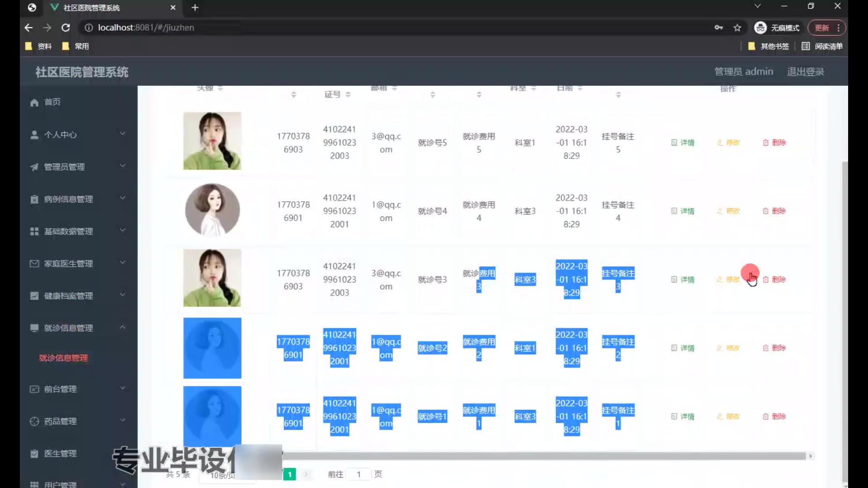Click the 删除 trash icon in the 就诊号4 row

click(765, 211)
